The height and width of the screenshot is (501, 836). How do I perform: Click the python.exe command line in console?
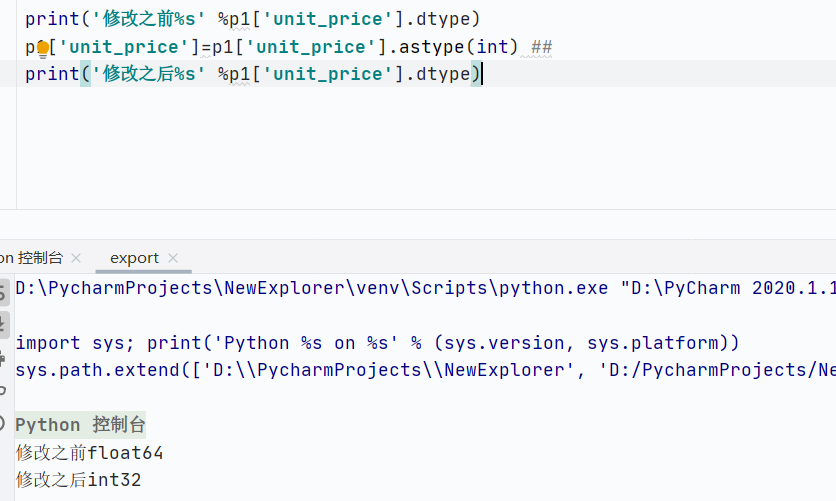(x=400, y=288)
